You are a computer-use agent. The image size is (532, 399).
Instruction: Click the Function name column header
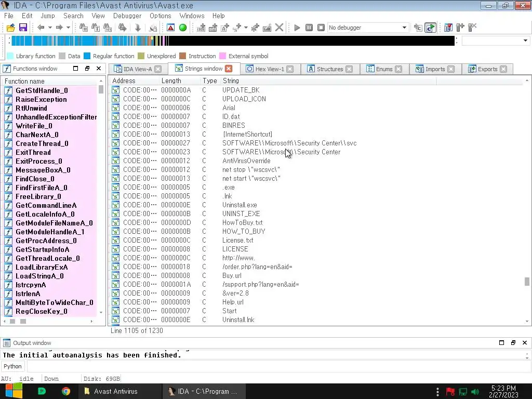coord(50,81)
